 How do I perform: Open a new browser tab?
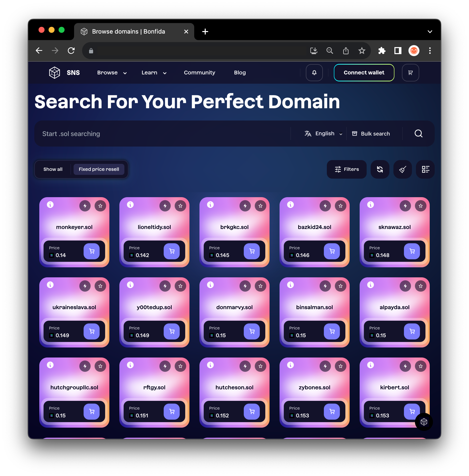pos(205,32)
